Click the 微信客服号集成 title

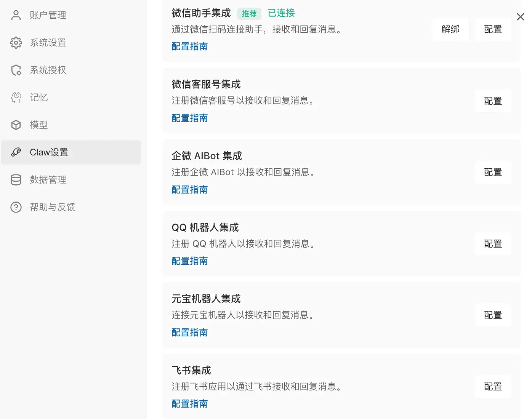pos(206,84)
